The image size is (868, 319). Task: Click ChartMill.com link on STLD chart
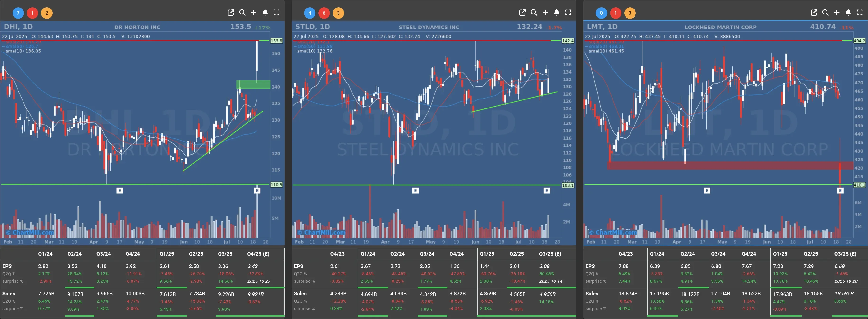321,232
